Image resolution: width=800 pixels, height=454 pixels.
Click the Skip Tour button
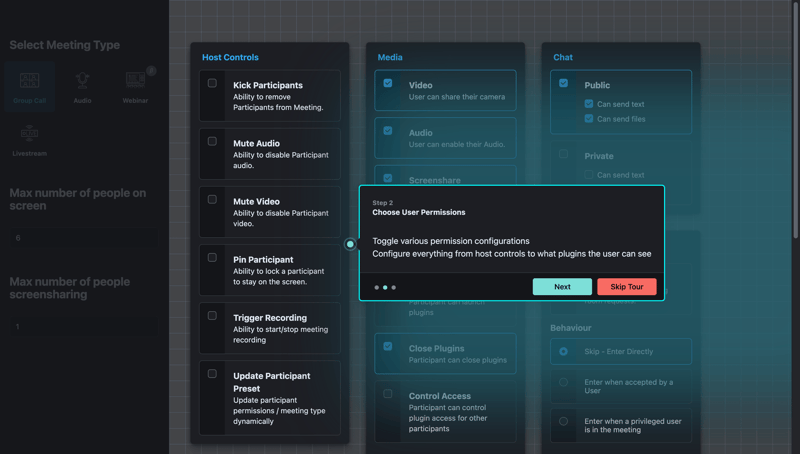[627, 287]
